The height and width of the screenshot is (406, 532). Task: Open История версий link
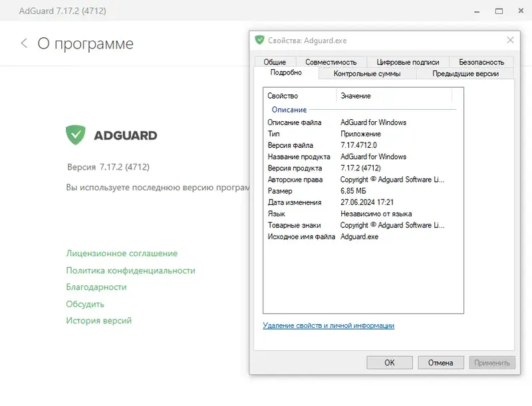click(98, 320)
